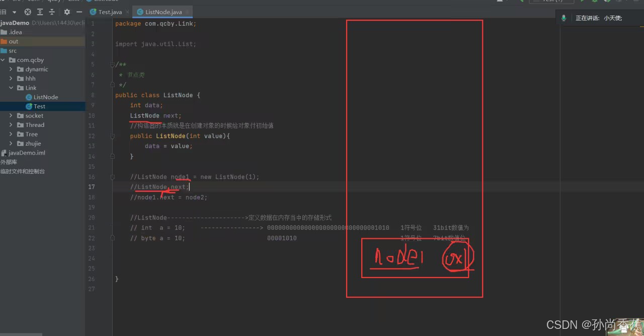Click the 'ListNode next;' field on line 10
The width and height of the screenshot is (644, 336).
155,116
